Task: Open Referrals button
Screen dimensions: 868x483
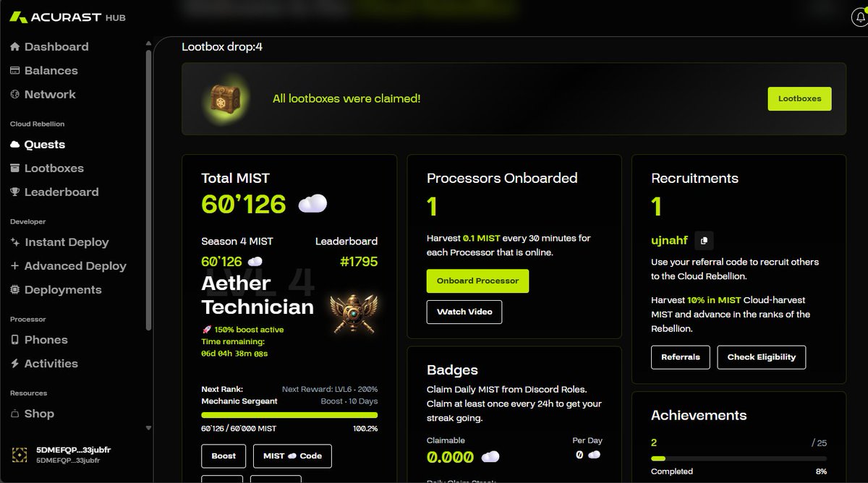Action: [681, 357]
